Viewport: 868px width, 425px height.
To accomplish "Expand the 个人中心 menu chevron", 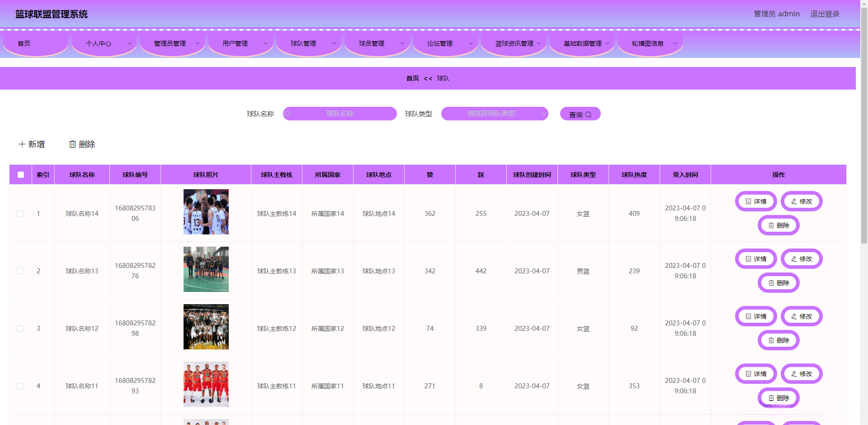I will click(129, 43).
